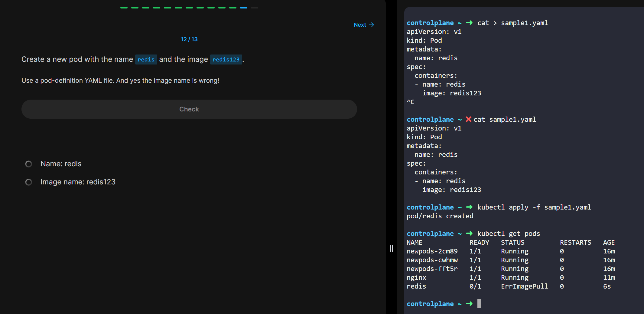The width and height of the screenshot is (644, 314).
Task: Click the red X error icon in terminal
Action: tap(468, 119)
